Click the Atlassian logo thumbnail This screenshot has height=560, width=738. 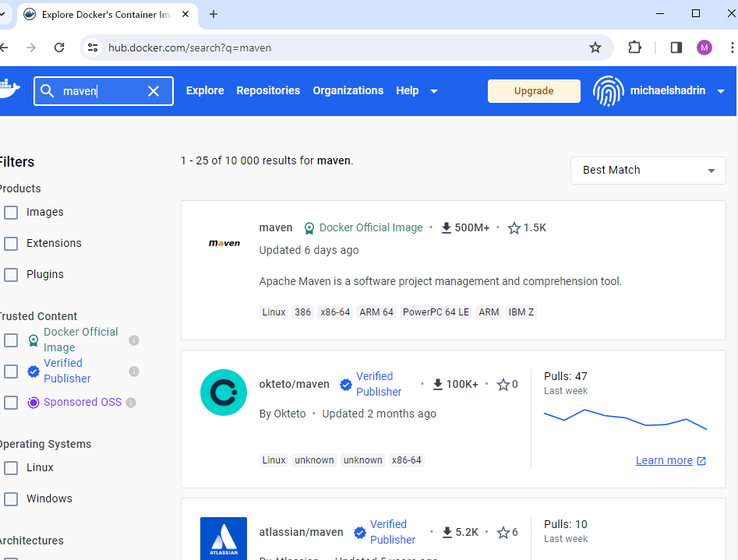pos(224,538)
